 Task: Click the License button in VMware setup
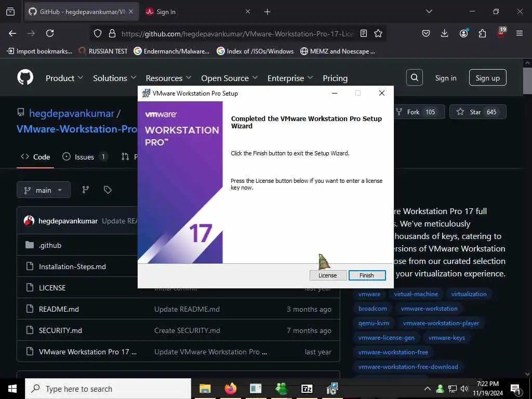(x=327, y=275)
